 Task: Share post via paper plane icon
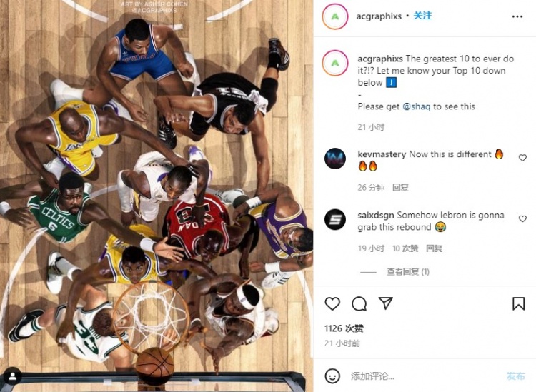click(386, 303)
